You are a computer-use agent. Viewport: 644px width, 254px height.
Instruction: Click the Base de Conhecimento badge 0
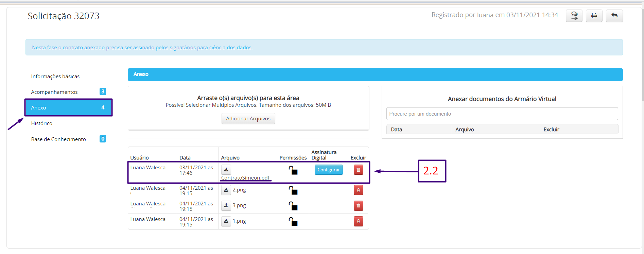pyautogui.click(x=103, y=139)
